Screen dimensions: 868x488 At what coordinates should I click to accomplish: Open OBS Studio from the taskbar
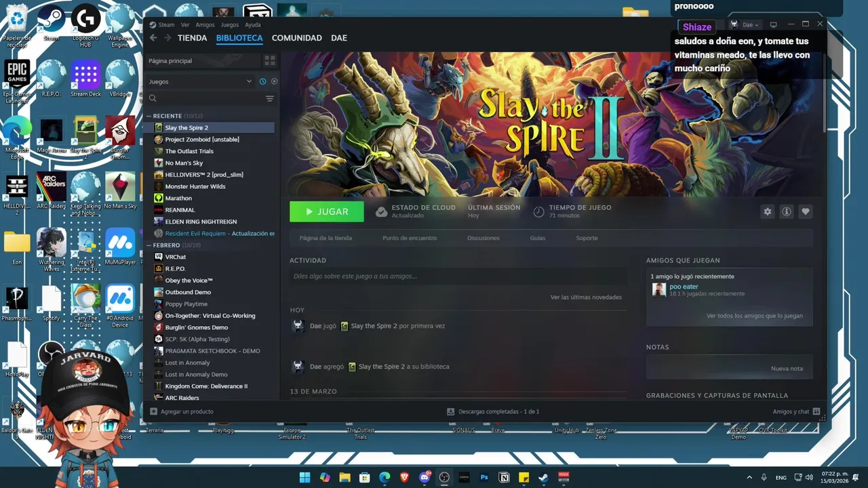[x=444, y=477]
